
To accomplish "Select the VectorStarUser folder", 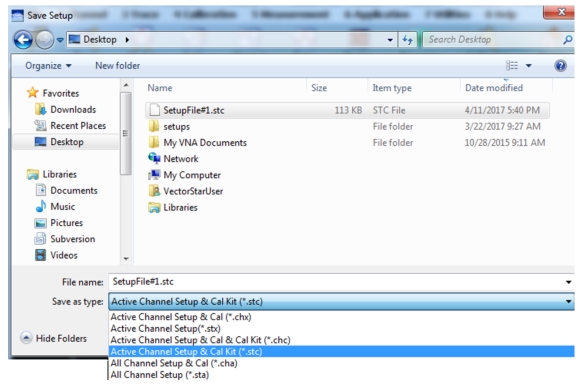I will [193, 191].
